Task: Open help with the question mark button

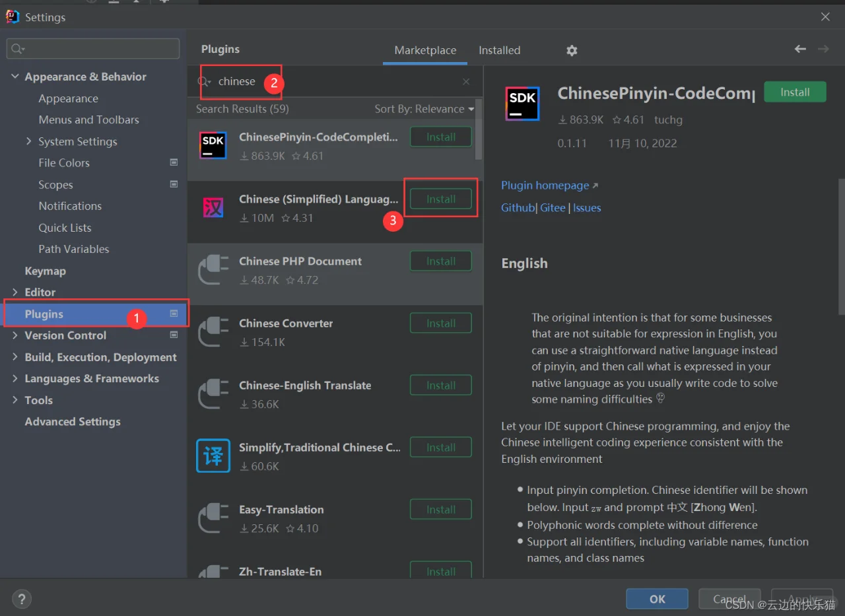Action: coord(22,599)
